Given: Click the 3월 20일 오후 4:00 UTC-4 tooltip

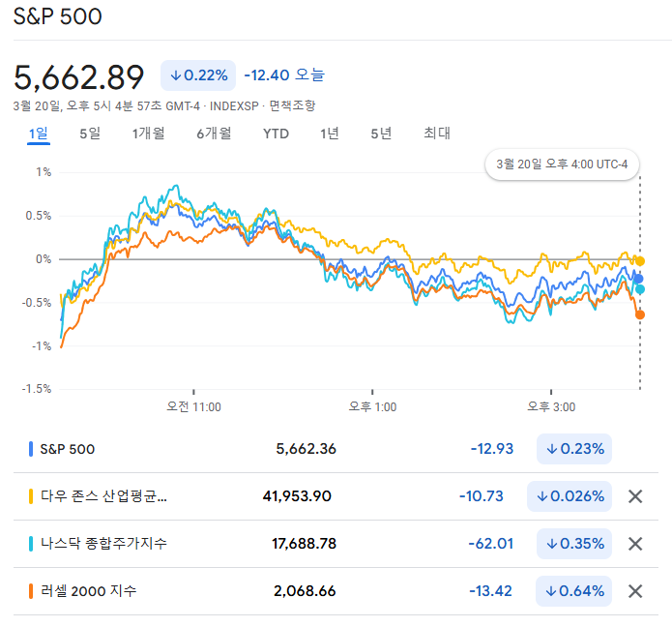Looking at the screenshot, I should [562, 164].
